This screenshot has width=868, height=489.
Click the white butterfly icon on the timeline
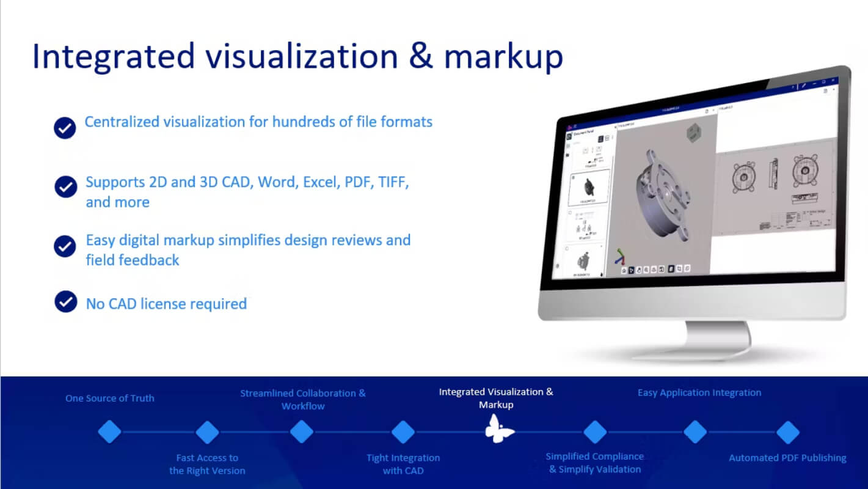[x=499, y=428]
